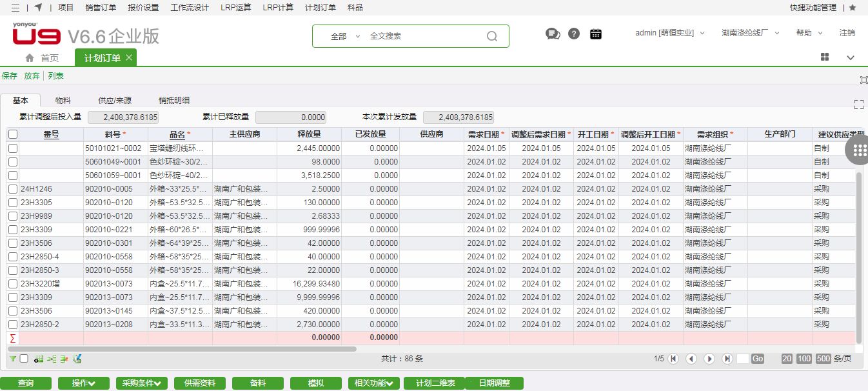Tick the checkbox for row 24H1246
The image size is (868, 391).
coord(13,189)
